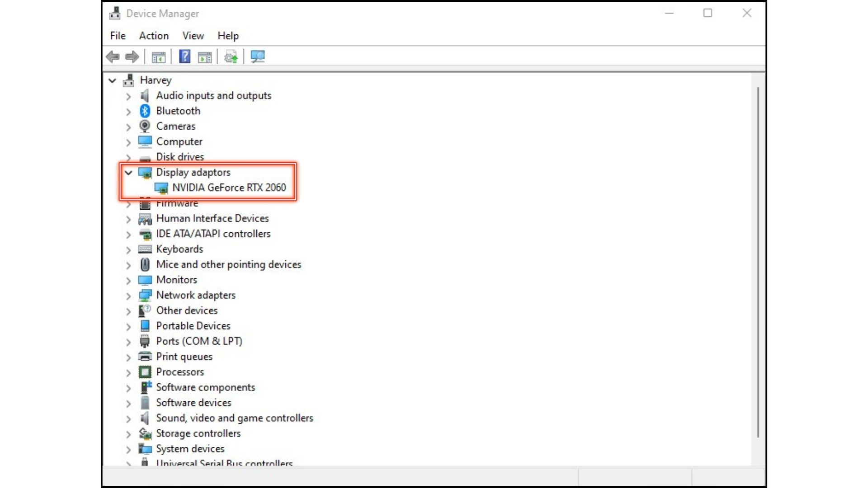Viewport: 868px width, 488px height.
Task: Click the Display adaptors category icon
Action: tap(145, 173)
